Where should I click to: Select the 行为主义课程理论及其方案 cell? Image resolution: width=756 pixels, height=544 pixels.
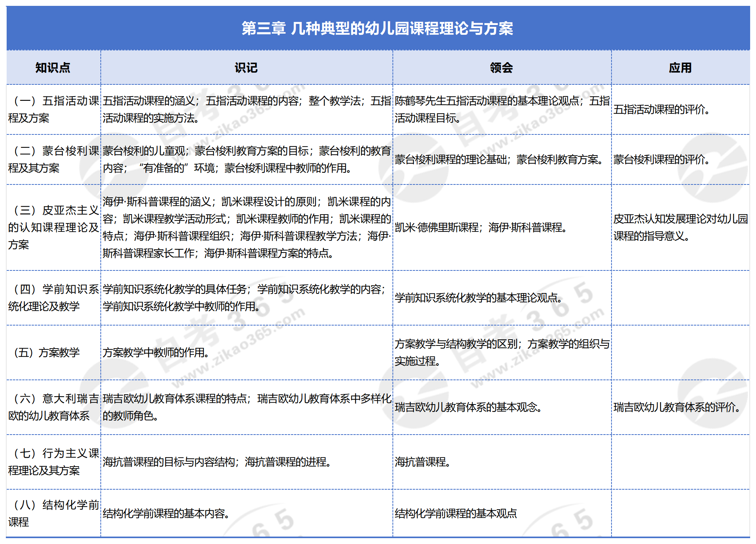coord(53,462)
